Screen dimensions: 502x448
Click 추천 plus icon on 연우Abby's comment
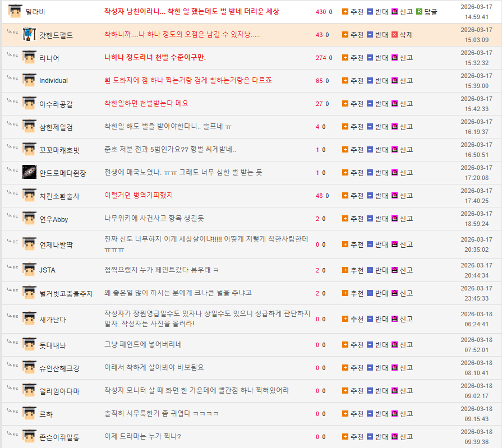tap(345, 219)
